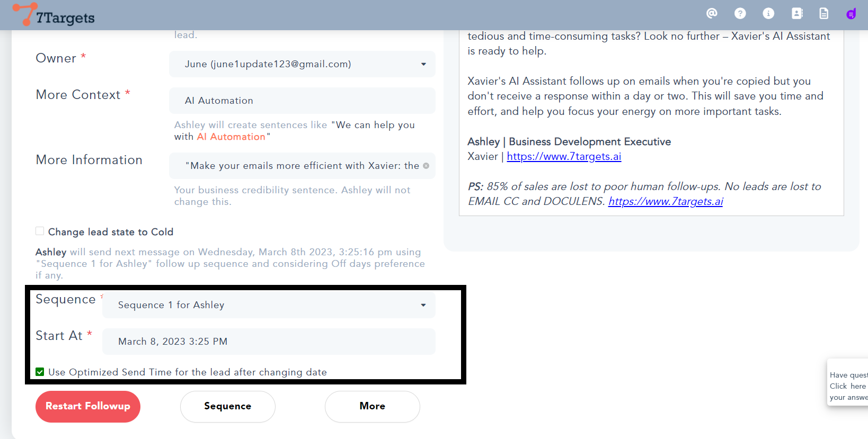Open the 7targets.ai link beside Xavier
Screen dimensions: 868x439
(x=564, y=156)
